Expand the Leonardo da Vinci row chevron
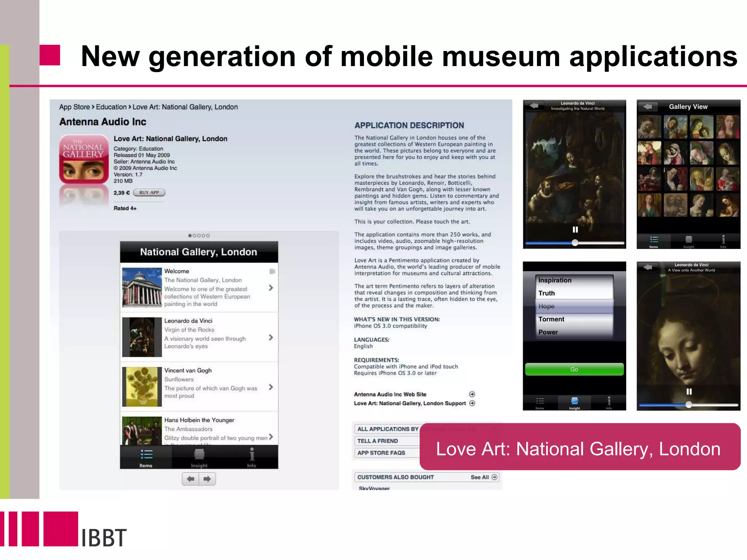Viewport: 747px width, 560px height. coord(271,337)
